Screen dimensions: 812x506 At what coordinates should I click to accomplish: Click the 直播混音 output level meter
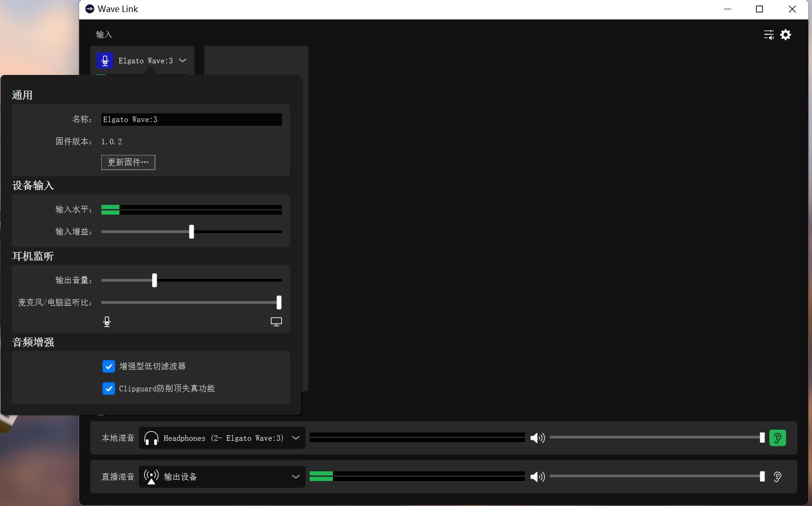(417, 476)
